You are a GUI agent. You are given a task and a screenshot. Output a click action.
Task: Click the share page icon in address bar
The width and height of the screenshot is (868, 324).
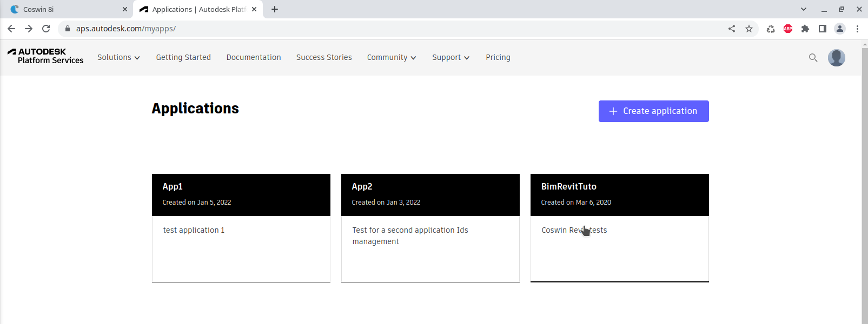coord(732,29)
